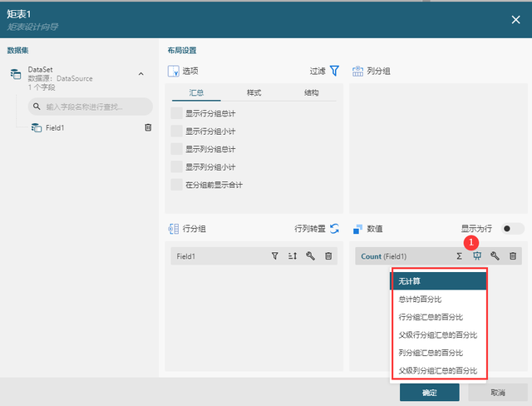Click the 确定 button

tap(429, 392)
